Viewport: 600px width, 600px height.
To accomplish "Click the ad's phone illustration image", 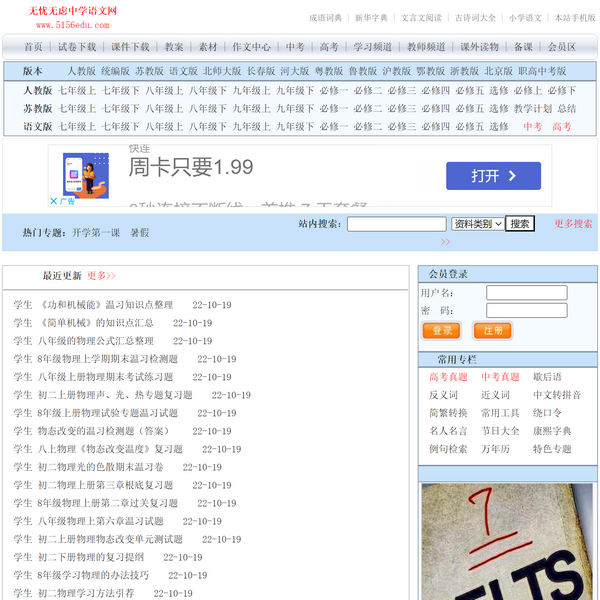I will (x=85, y=176).
